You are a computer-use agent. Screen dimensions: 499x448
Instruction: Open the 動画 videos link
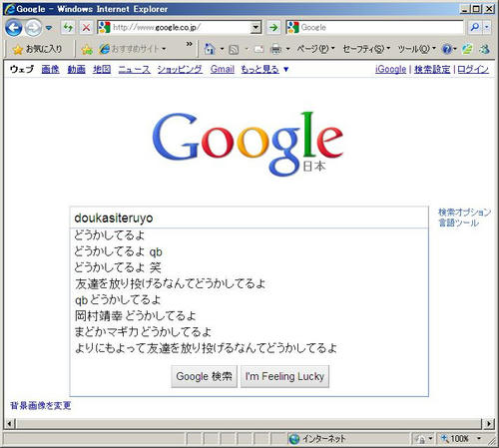tap(77, 69)
